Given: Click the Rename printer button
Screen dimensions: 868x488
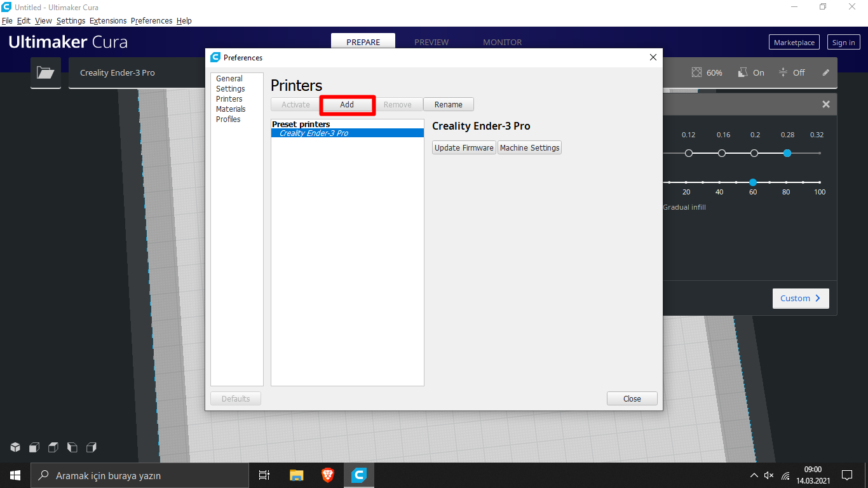Looking at the screenshot, I should click(x=449, y=105).
